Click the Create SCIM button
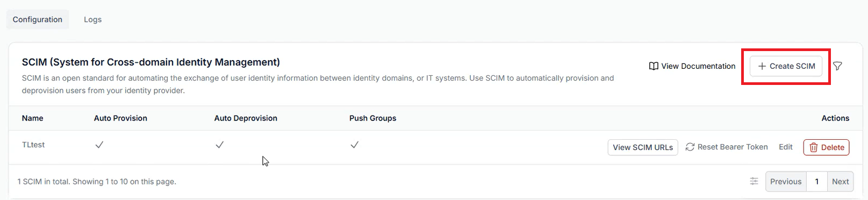 click(786, 66)
